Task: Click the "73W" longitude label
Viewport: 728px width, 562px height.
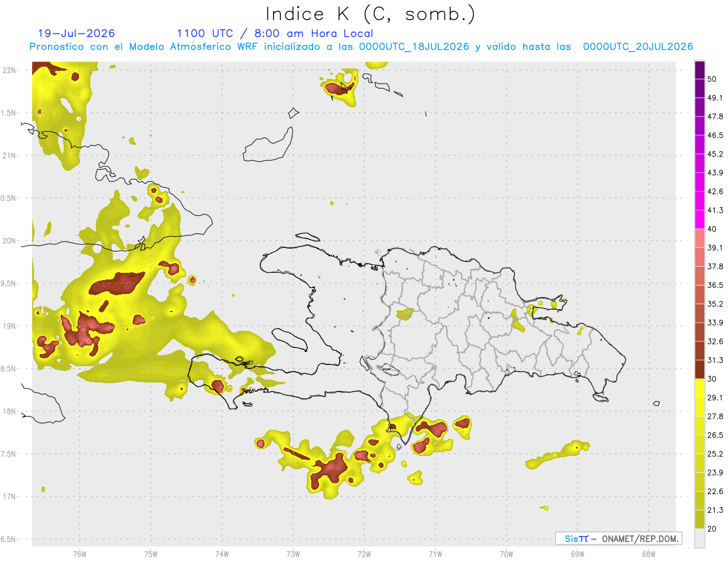Action: tap(293, 553)
